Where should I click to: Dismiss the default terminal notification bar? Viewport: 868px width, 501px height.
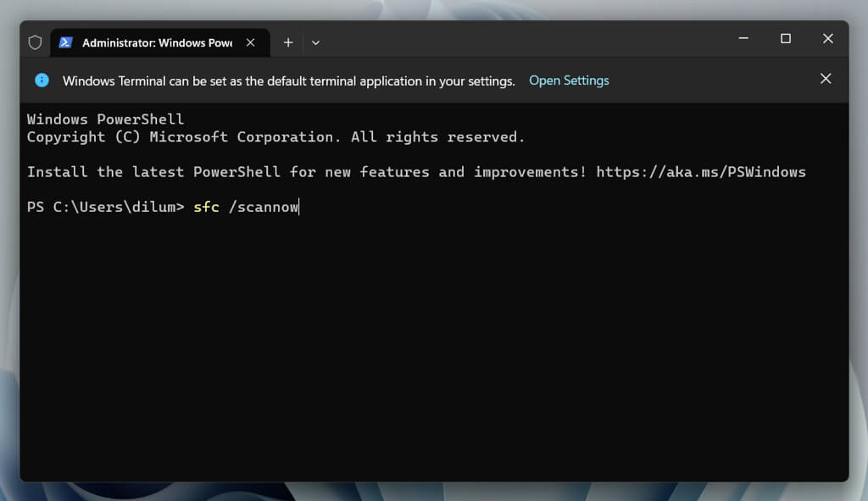click(x=826, y=79)
